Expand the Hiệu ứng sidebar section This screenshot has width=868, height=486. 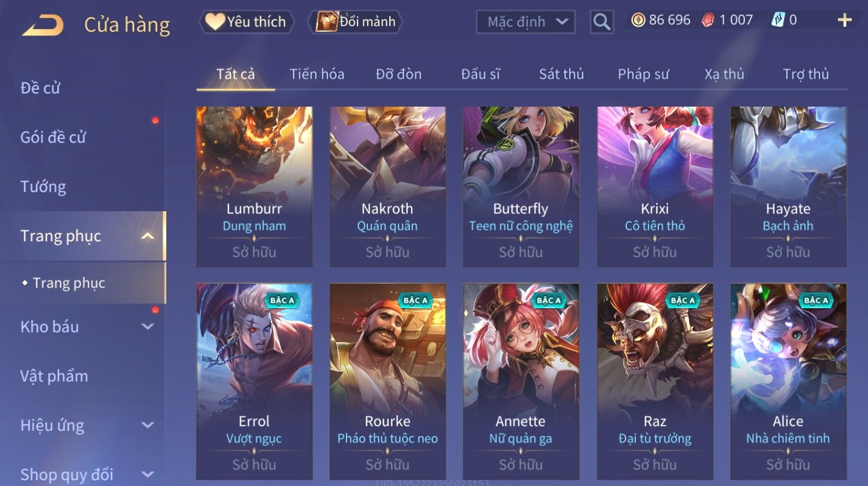click(148, 425)
